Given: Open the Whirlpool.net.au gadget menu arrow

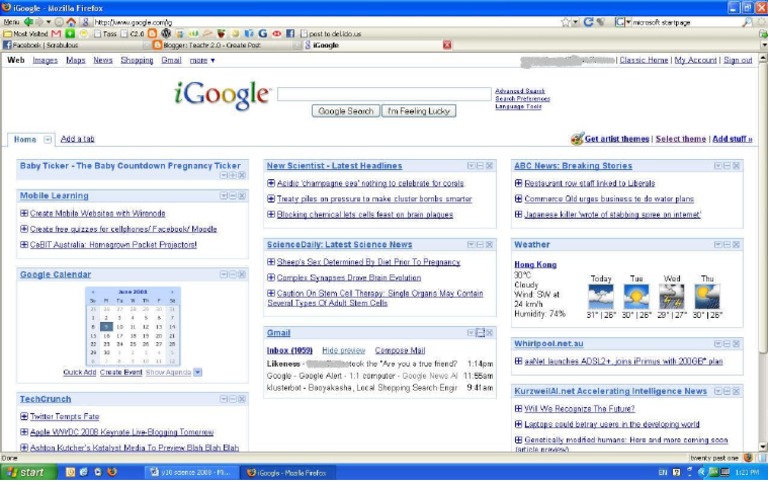Looking at the screenshot, I should (718, 344).
